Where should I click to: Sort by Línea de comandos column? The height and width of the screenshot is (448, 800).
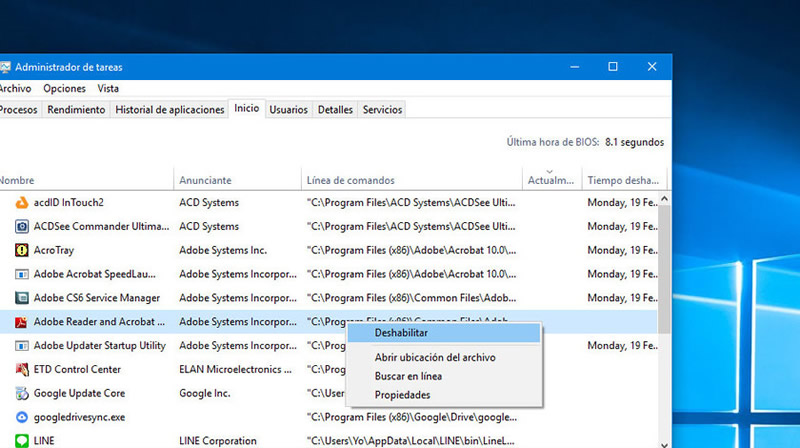[x=412, y=180]
